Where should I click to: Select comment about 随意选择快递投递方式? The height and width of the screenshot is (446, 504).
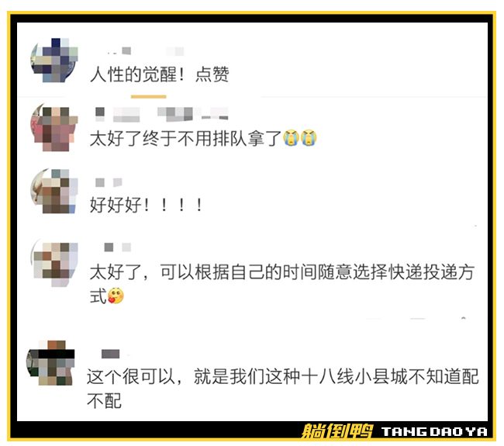(x=282, y=284)
